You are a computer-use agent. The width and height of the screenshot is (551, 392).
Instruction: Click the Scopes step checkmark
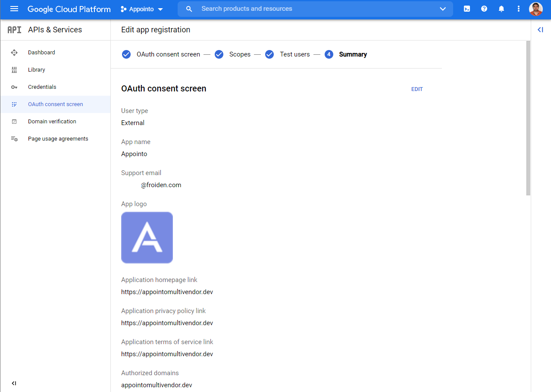click(x=219, y=54)
